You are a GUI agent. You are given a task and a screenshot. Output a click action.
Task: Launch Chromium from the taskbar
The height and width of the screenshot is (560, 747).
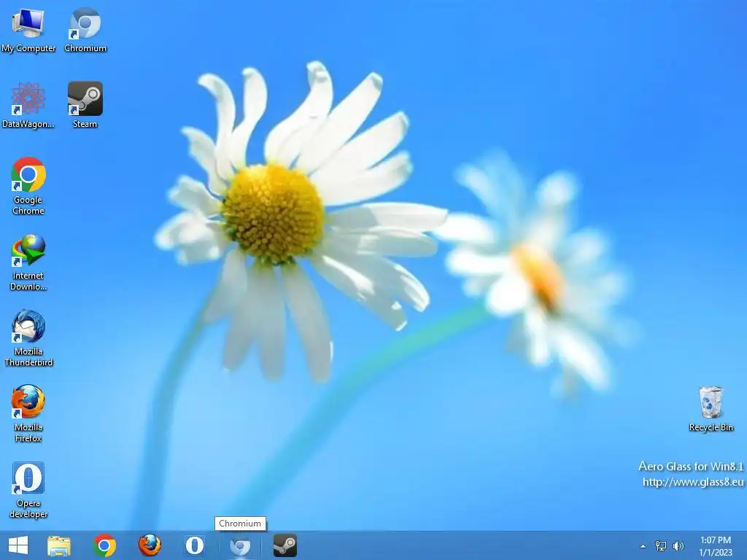click(x=239, y=546)
